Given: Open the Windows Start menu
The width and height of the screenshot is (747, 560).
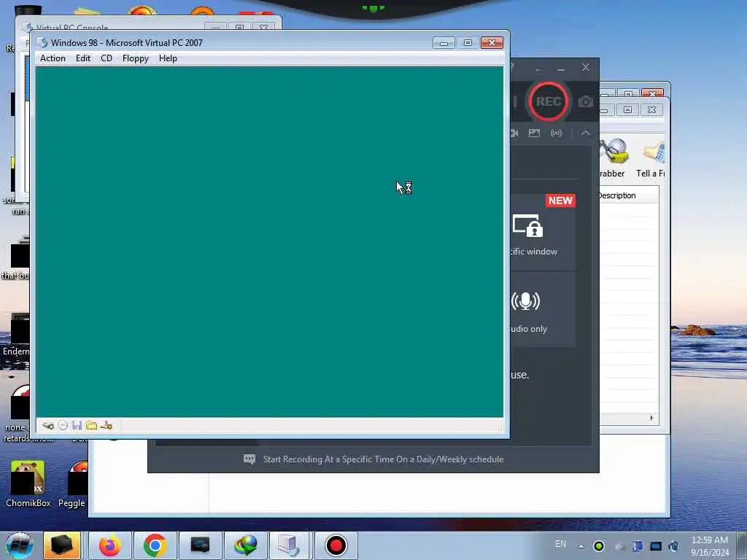Looking at the screenshot, I should (x=20, y=545).
